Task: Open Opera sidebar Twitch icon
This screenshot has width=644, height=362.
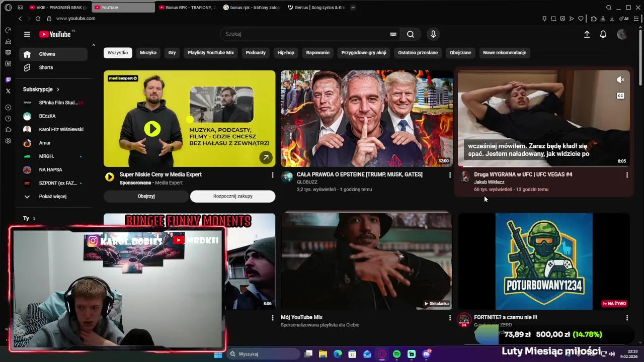Action: [8, 80]
